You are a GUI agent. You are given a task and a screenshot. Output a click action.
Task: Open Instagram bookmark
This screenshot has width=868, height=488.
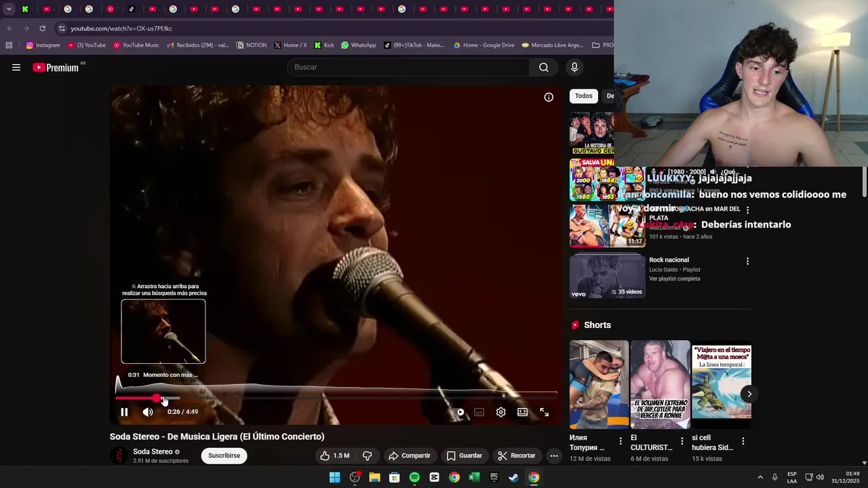(x=43, y=45)
